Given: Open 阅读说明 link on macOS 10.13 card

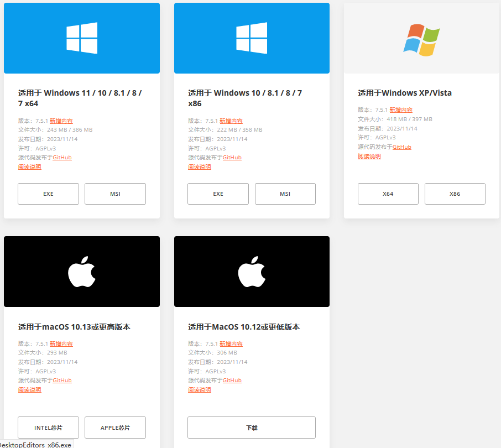Looking at the screenshot, I should 30,390.
